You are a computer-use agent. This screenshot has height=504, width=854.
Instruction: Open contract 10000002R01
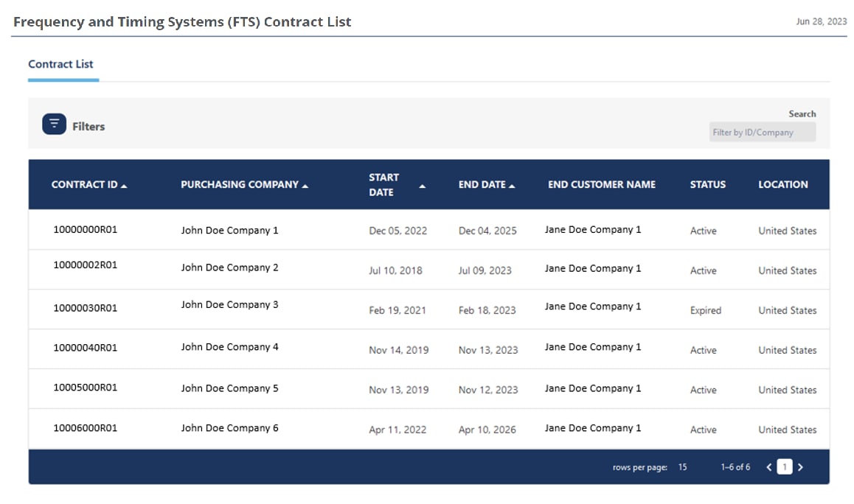(85, 265)
